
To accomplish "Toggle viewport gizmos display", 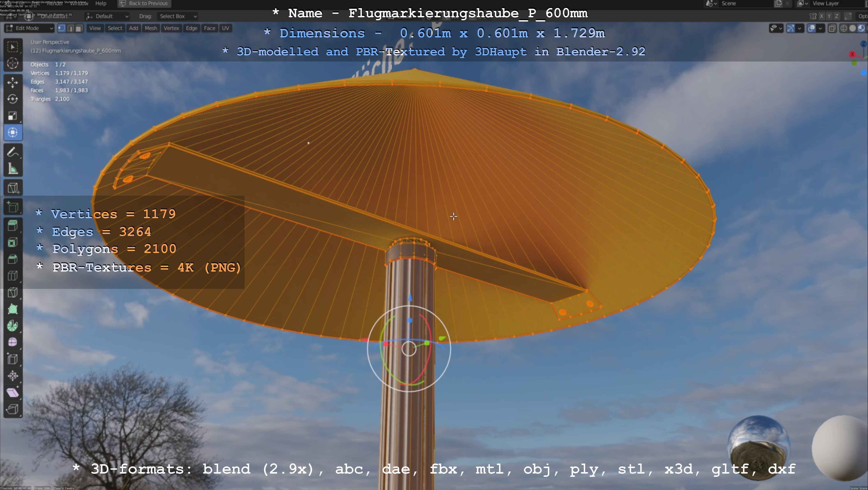I will tap(791, 28).
